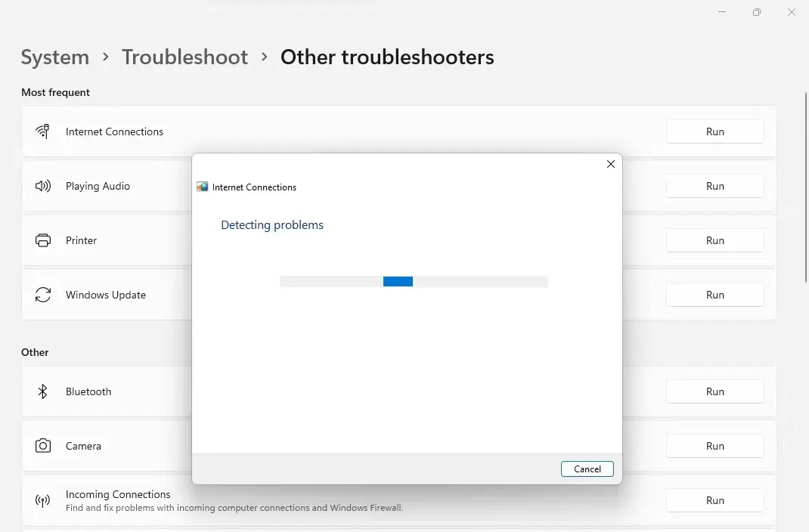Close the Settings window
Image resolution: width=809 pixels, height=532 pixels.
point(792,12)
